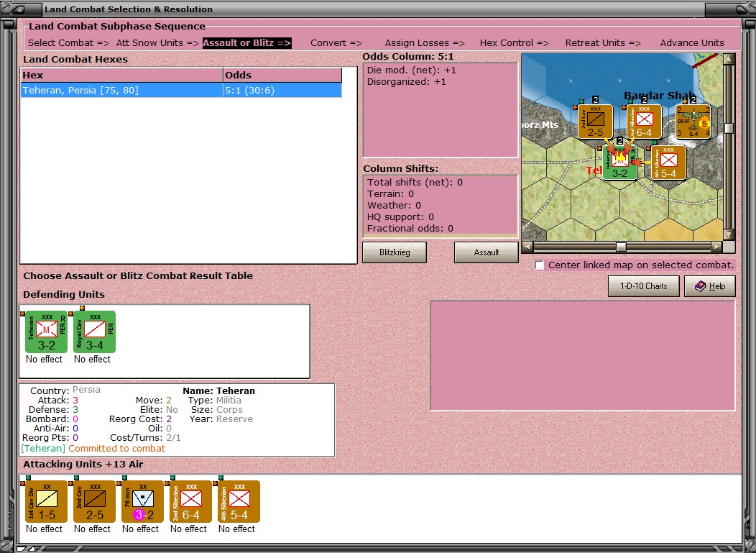This screenshot has width=756, height=553.
Task: Click the Att Snow Units subphase label
Action: [x=157, y=43]
